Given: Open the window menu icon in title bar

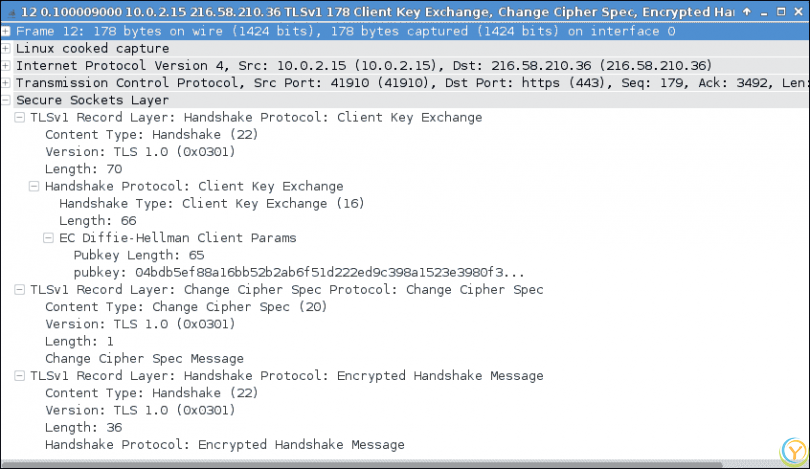Looking at the screenshot, I should (x=9, y=10).
